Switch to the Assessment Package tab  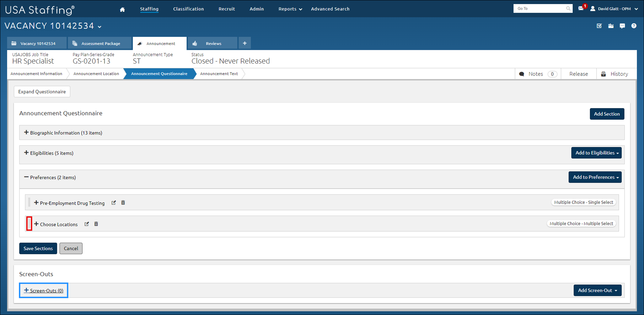click(100, 43)
